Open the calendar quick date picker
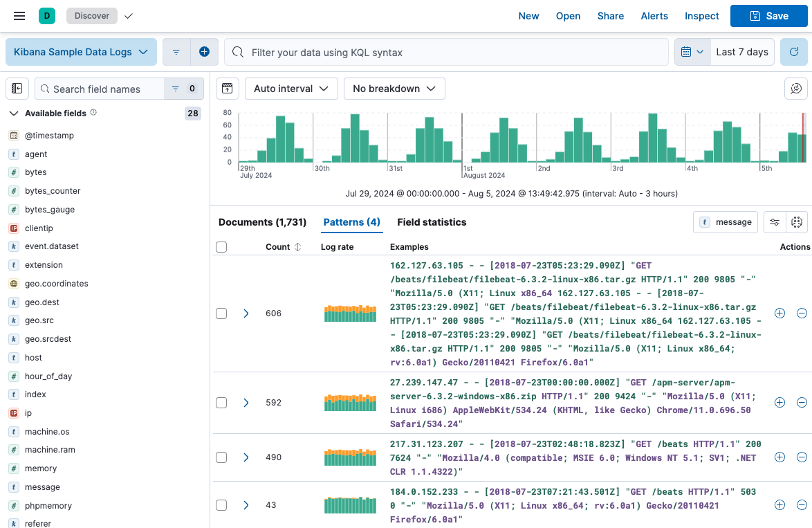The width and height of the screenshot is (812, 528). point(692,52)
